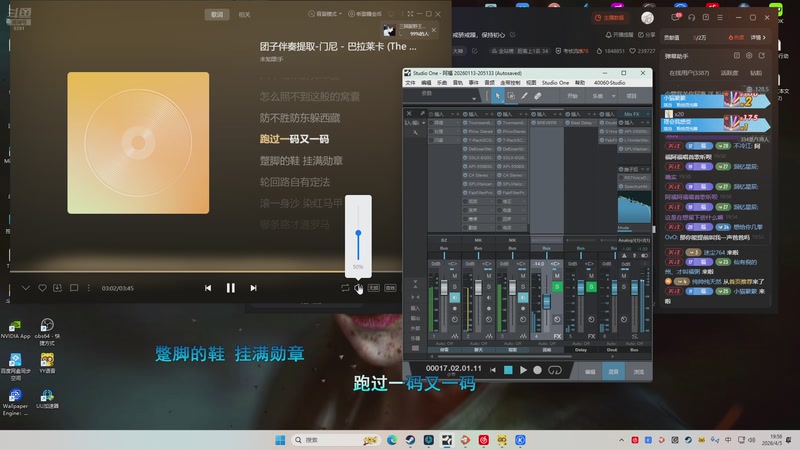
Task: Select the Eraser tool in Studio One
Action: point(538,96)
